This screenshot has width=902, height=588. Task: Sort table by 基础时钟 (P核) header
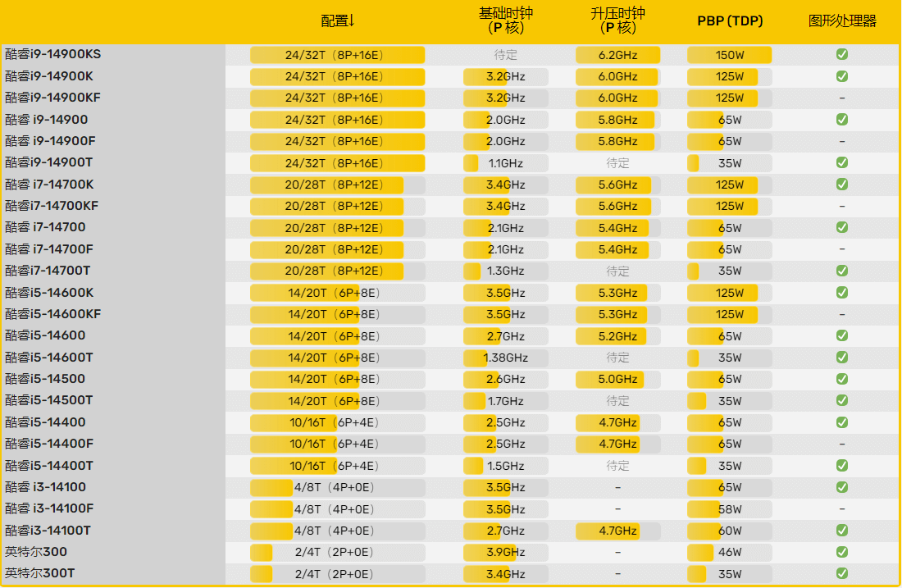coord(505,21)
